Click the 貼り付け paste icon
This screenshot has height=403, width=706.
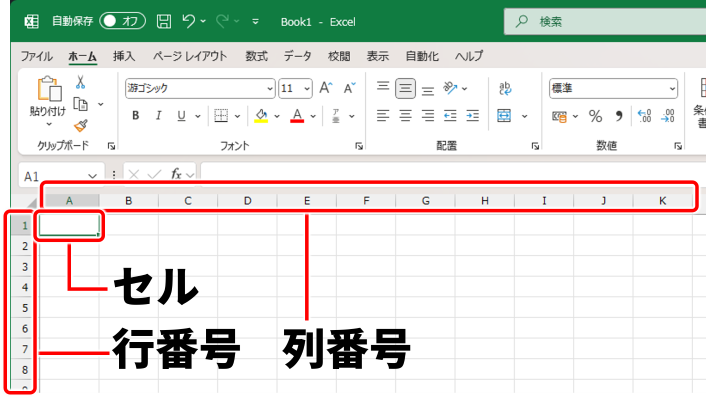(49, 89)
